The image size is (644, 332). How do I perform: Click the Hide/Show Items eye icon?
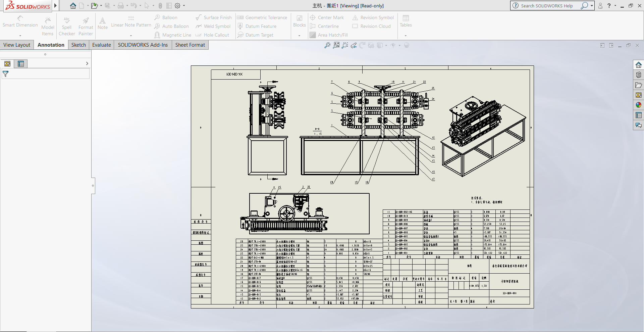pos(393,45)
